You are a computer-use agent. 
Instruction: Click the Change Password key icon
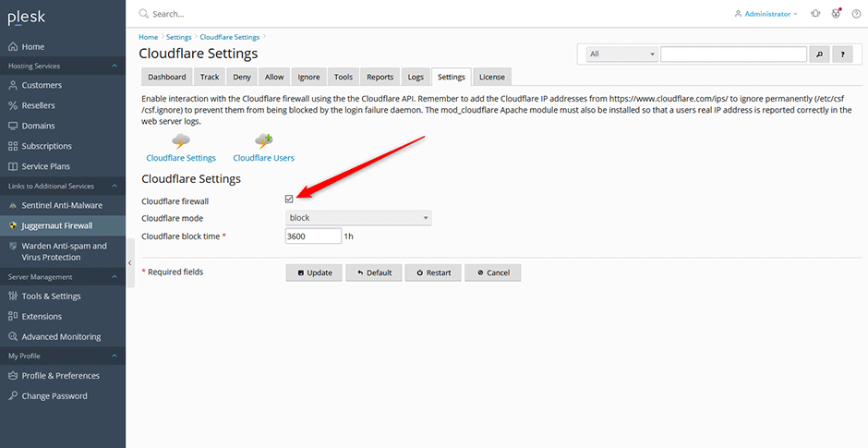tap(13, 396)
